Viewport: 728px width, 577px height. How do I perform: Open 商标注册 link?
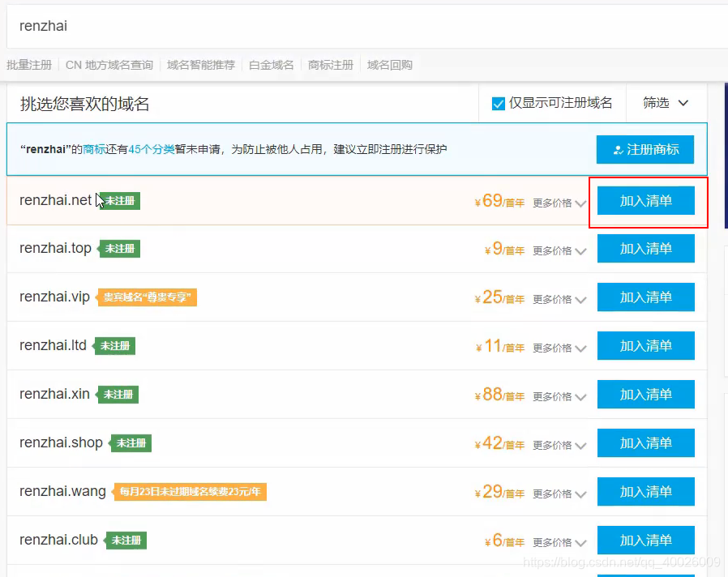pos(331,65)
